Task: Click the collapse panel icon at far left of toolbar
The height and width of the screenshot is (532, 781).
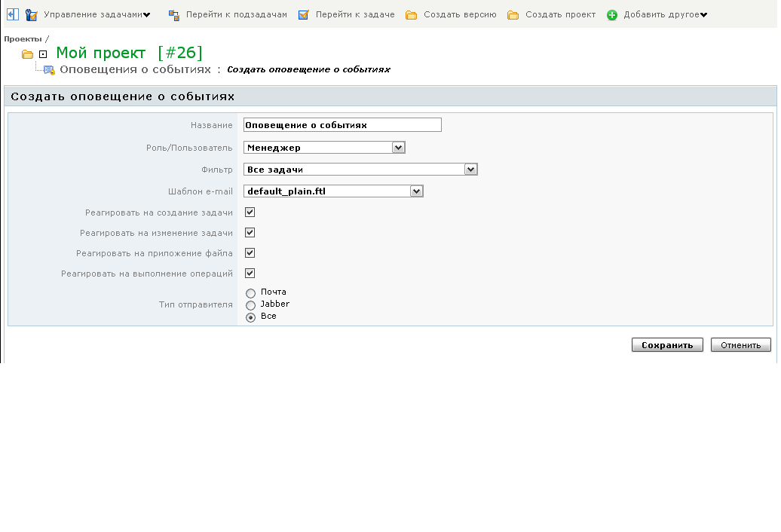Action: 13,14
